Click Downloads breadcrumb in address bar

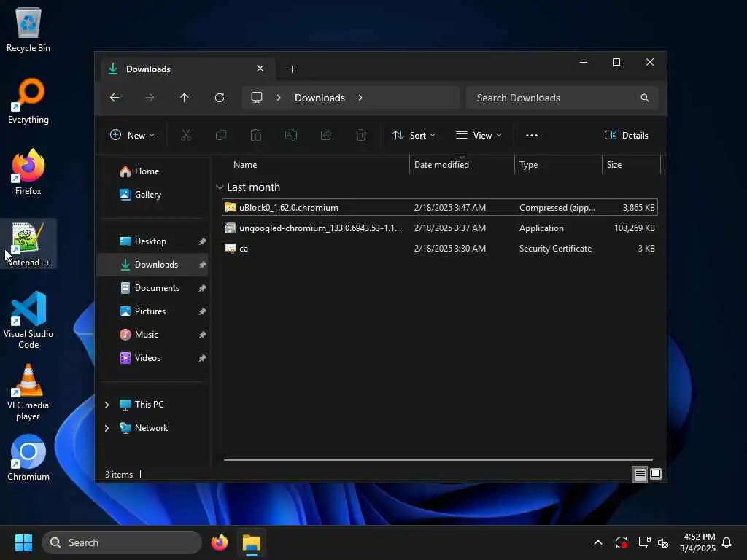320,98
